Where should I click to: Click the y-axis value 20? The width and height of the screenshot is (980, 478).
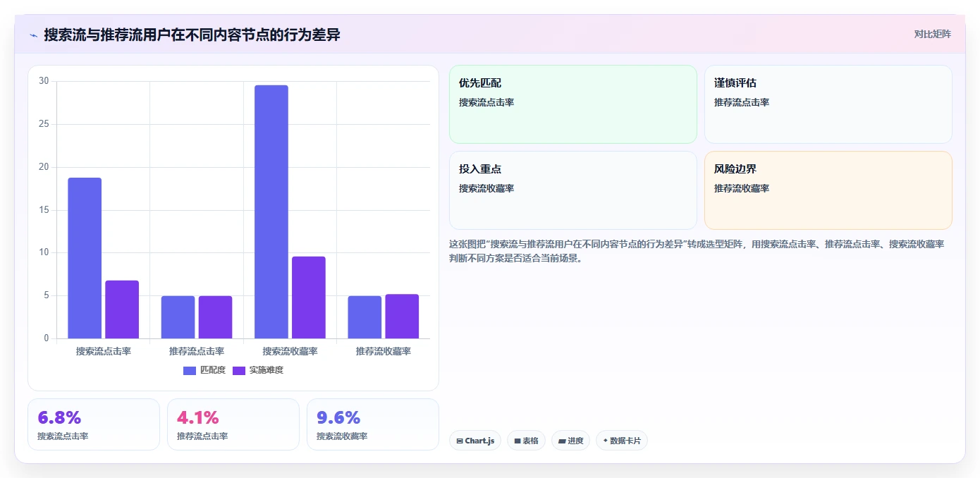[44, 167]
